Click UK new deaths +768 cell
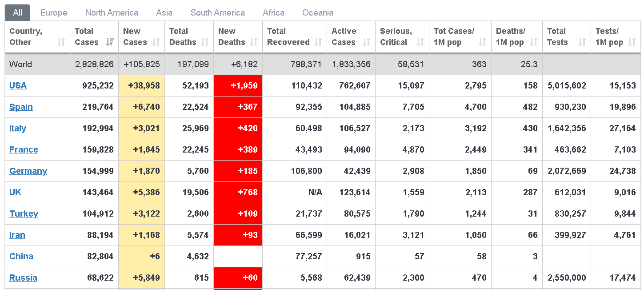This screenshot has width=644, height=290. pyautogui.click(x=238, y=192)
